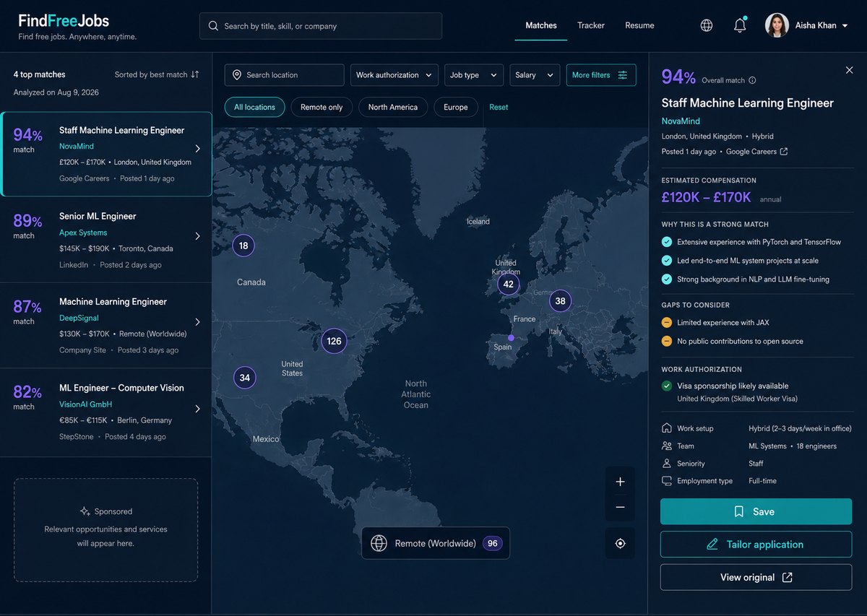Click the map cluster marker 18

pyautogui.click(x=243, y=246)
